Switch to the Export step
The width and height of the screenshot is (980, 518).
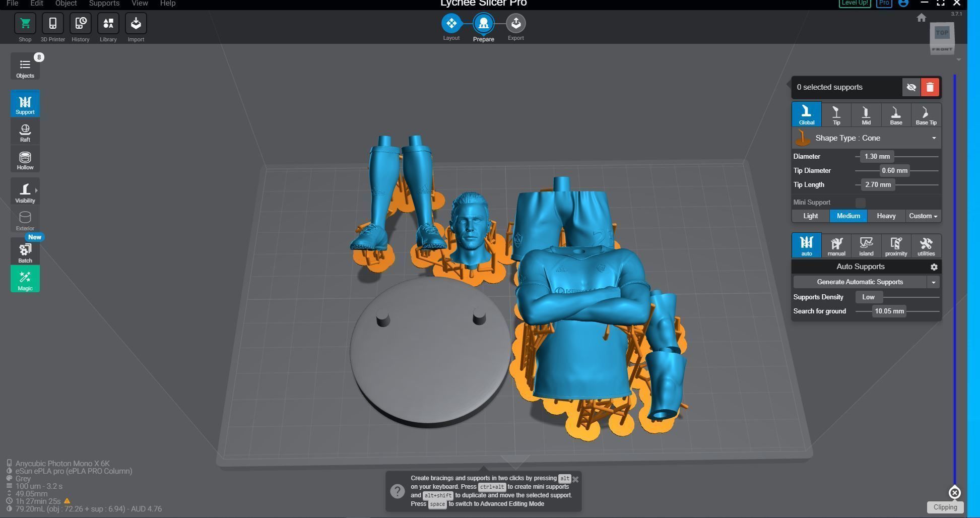(515, 24)
